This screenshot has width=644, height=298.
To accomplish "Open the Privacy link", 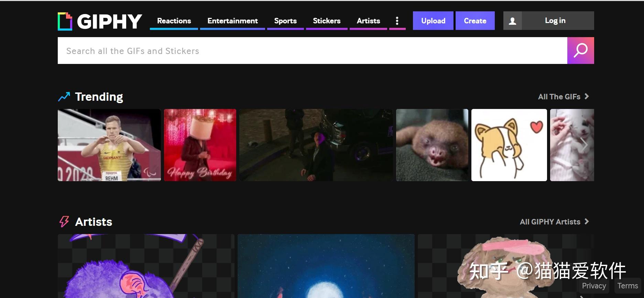I will (594, 286).
